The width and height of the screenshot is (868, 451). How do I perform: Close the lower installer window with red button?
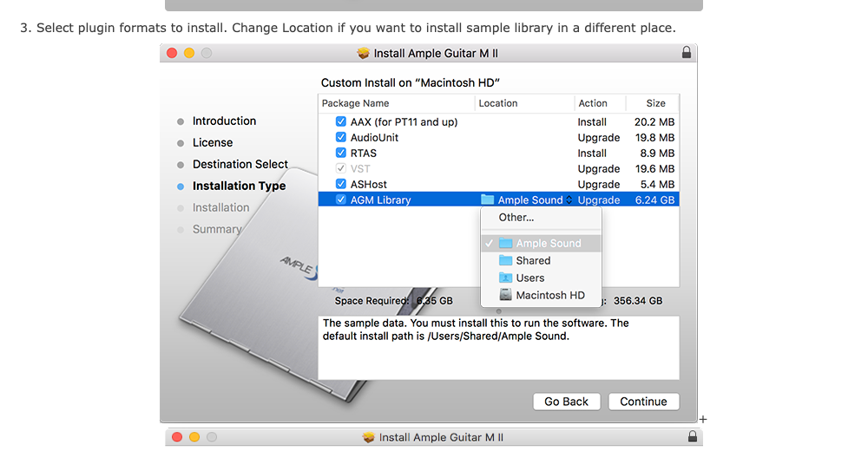[177, 437]
